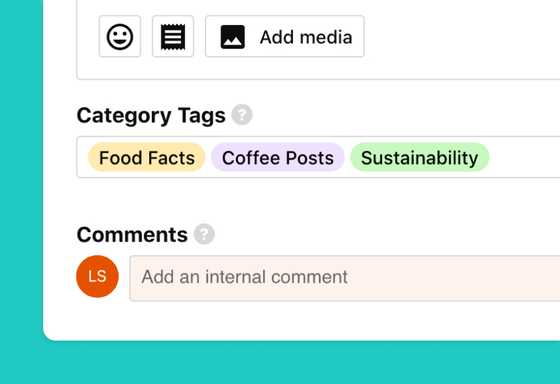Image resolution: width=560 pixels, height=384 pixels.
Task: Click the Food Facts tag text
Action: (x=146, y=158)
